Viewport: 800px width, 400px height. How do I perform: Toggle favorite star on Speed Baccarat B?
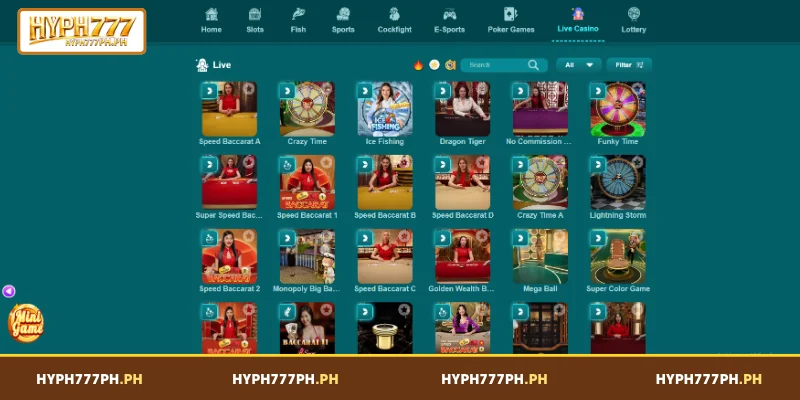click(404, 162)
